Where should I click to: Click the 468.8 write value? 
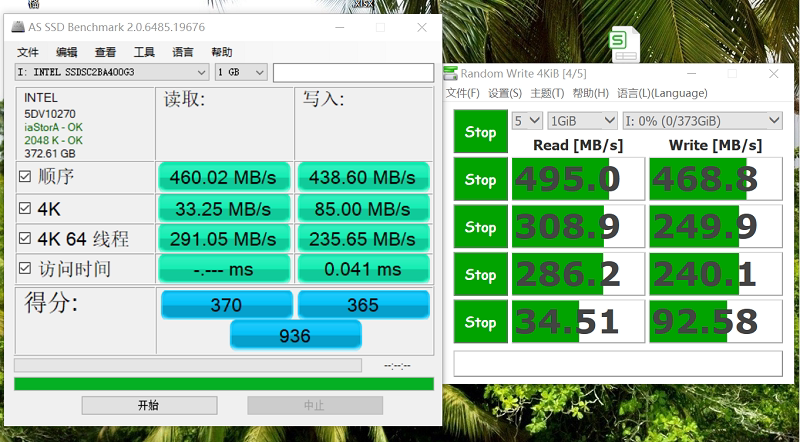point(716,179)
